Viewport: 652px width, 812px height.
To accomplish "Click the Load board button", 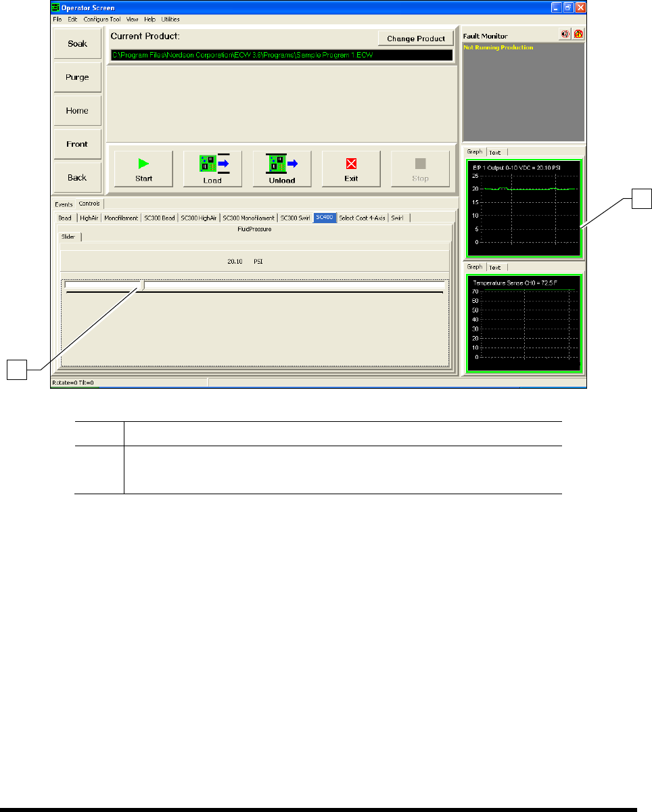I will [212, 168].
